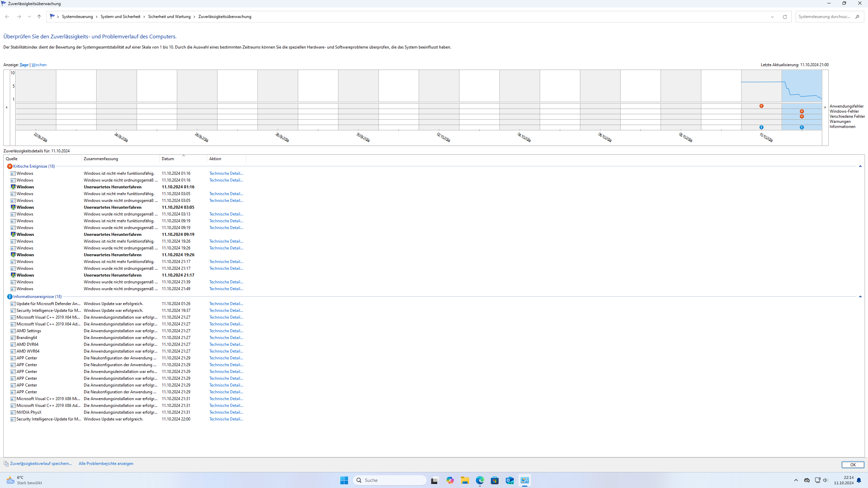Screen dimensions: 868x488
Task: Click the Windows-Fehler red error icon in chart
Action: (x=802, y=111)
